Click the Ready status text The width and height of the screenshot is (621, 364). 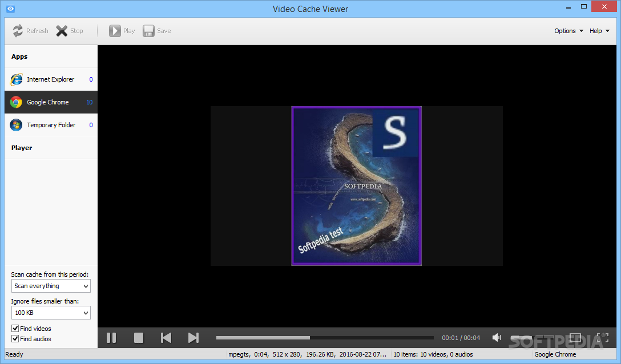pyautogui.click(x=14, y=354)
